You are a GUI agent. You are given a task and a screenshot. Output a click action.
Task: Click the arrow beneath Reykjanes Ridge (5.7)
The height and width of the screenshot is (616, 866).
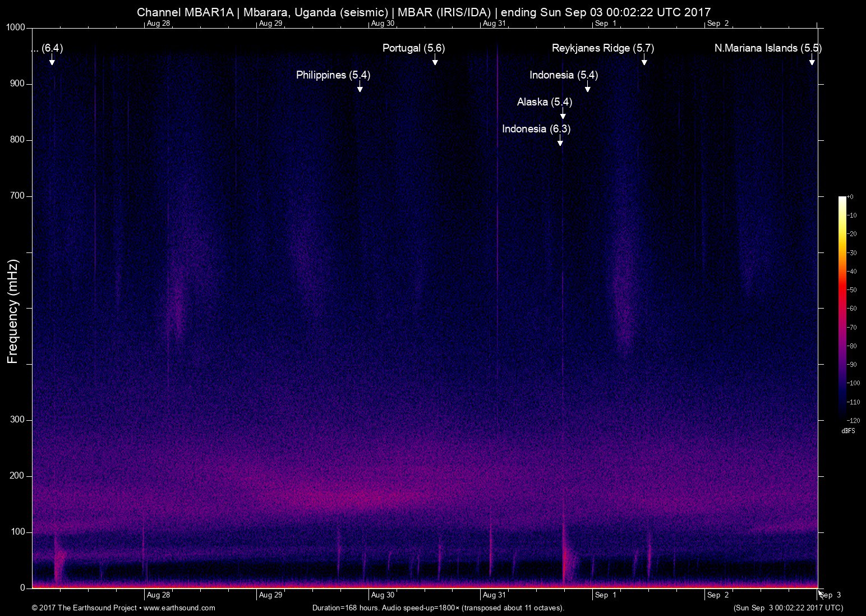pyautogui.click(x=644, y=60)
